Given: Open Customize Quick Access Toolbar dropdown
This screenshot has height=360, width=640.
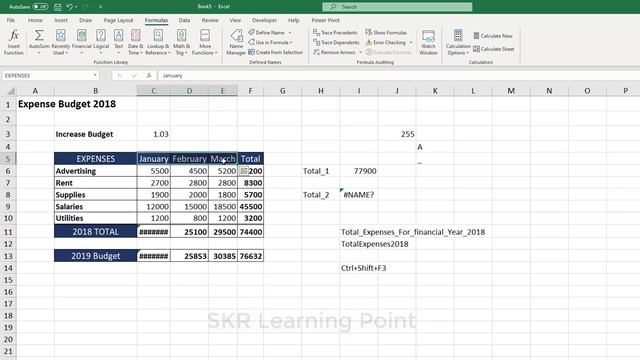Looking at the screenshot, I should [100, 7].
